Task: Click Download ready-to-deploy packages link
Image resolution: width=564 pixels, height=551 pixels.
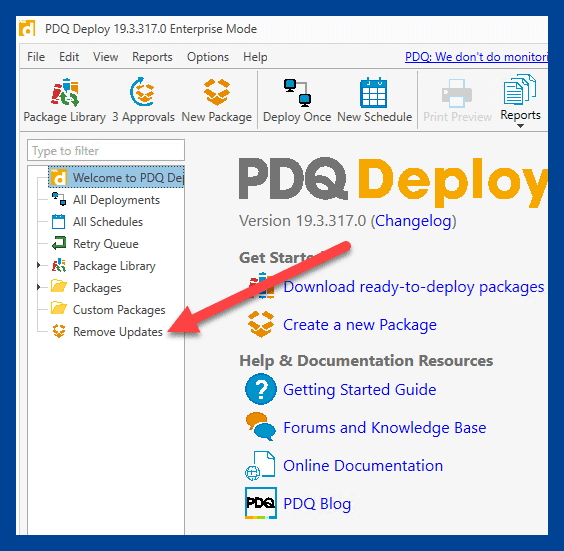Action: pyautogui.click(x=414, y=287)
